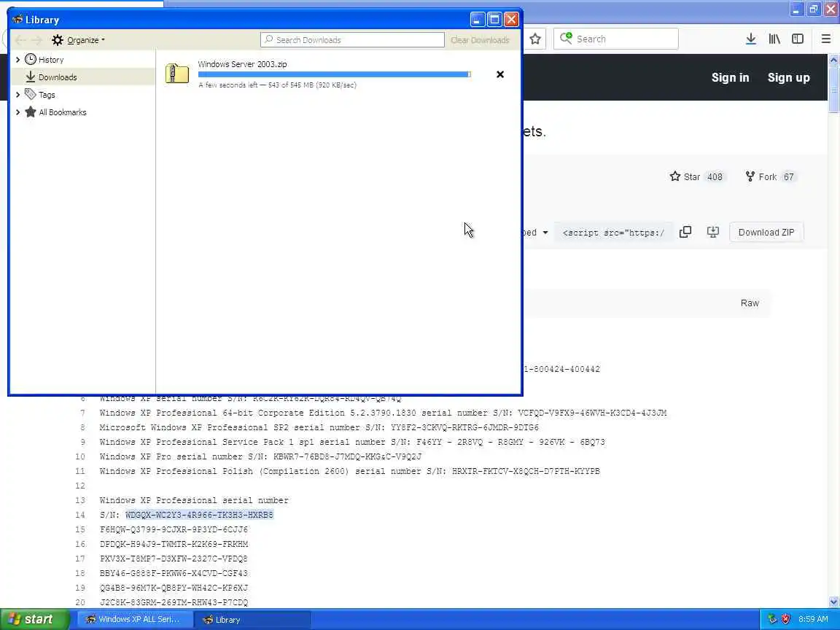Click the Windows Server 2003.zip file icon
840x630 pixels.
(x=177, y=74)
